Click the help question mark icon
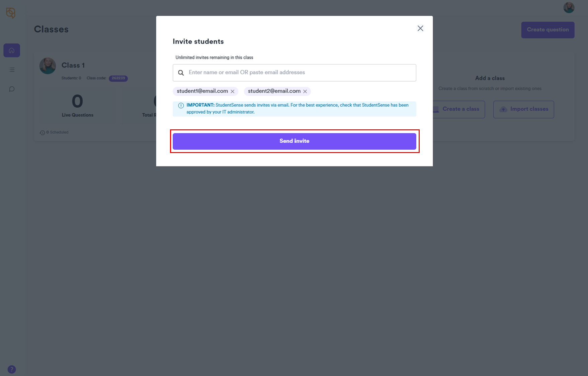This screenshot has width=588, height=376. [x=12, y=369]
